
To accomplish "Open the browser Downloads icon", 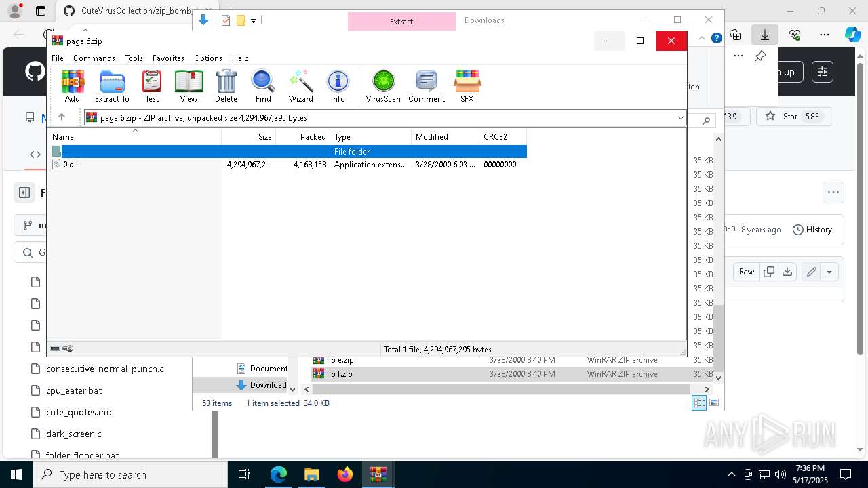I will click(765, 35).
